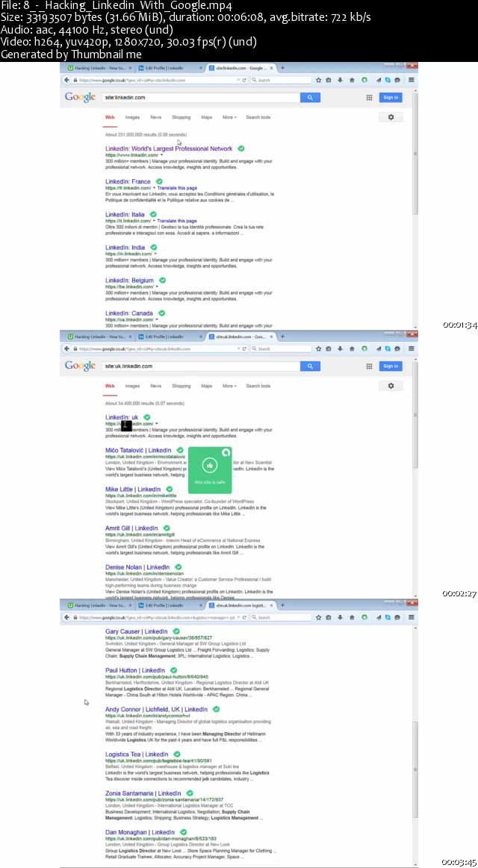Click the bookmark star in the site:linkedin.com frame
The width and height of the screenshot is (478, 868).
(x=318, y=81)
